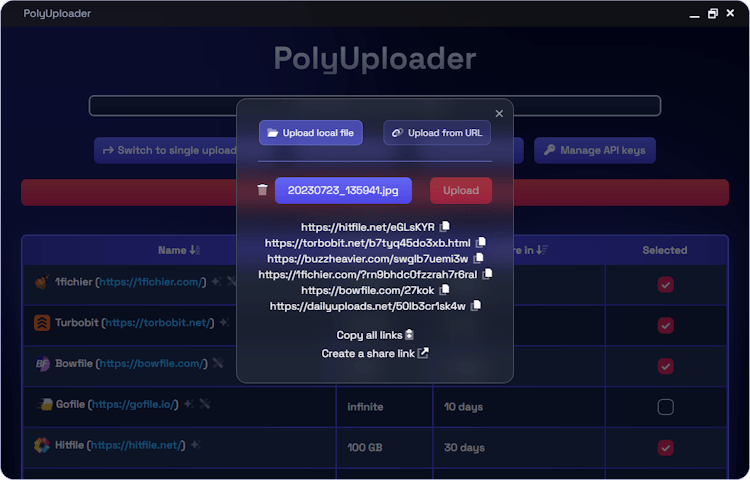This screenshot has height=480, width=750.
Task: Close the PolyUploader window
Action: [x=730, y=13]
